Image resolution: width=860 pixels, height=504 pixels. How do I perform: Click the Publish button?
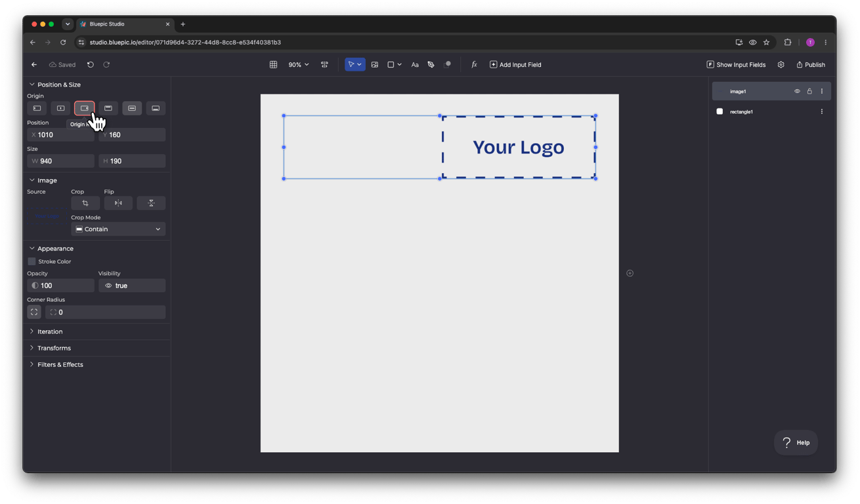811,64
